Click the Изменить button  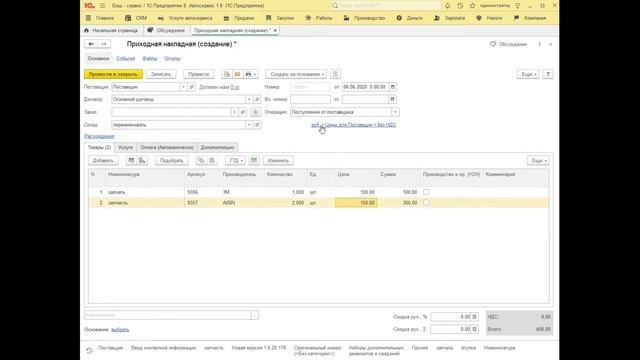click(x=278, y=160)
